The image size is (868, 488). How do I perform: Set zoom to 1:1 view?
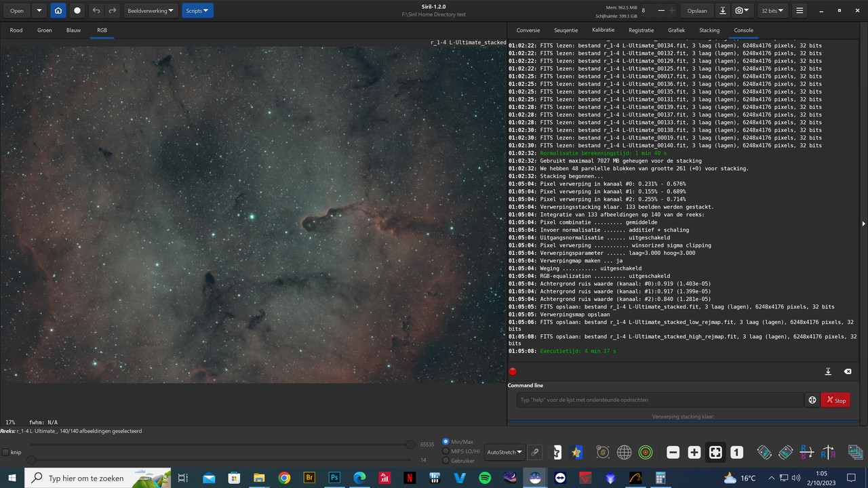coord(736,452)
